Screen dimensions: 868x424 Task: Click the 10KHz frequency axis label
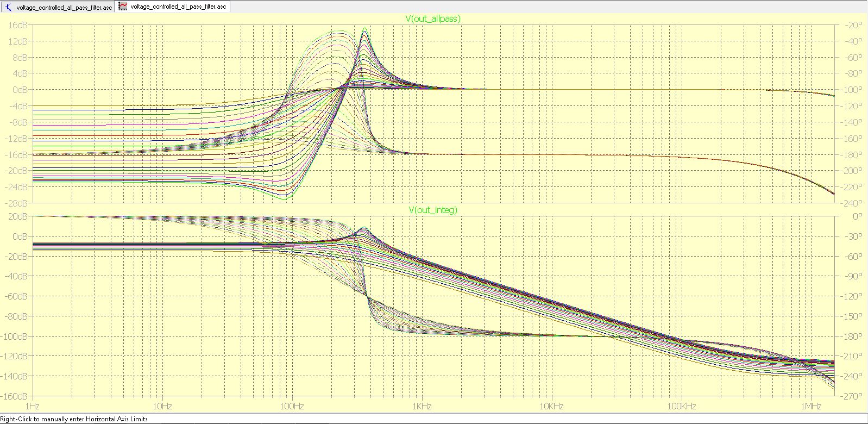(551, 407)
